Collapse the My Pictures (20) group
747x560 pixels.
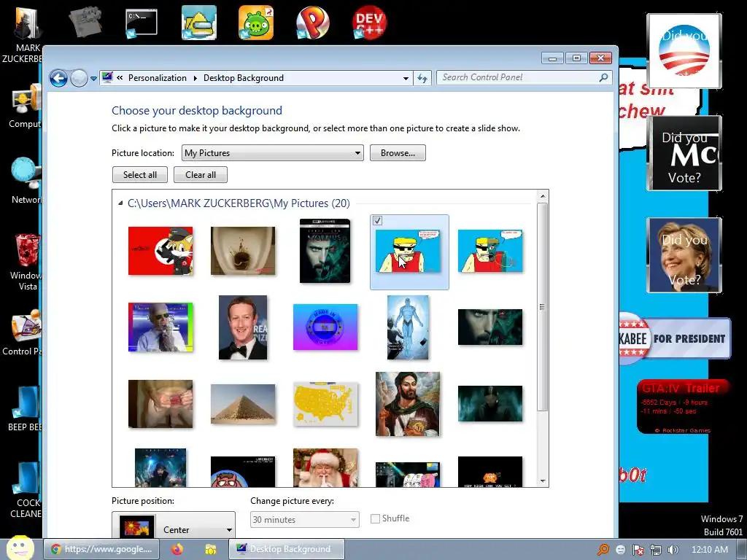[x=120, y=203]
